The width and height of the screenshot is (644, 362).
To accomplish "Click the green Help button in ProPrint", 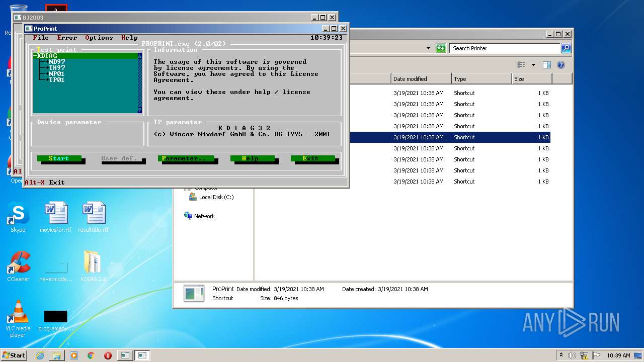I will 252,158.
